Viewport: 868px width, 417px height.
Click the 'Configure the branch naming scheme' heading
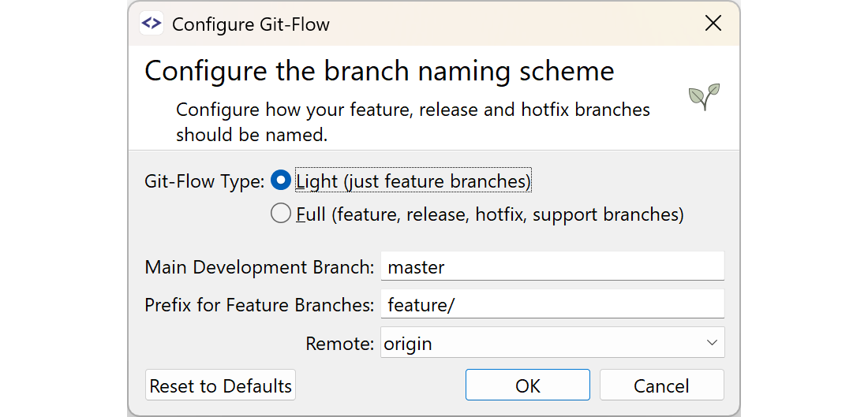point(380,71)
